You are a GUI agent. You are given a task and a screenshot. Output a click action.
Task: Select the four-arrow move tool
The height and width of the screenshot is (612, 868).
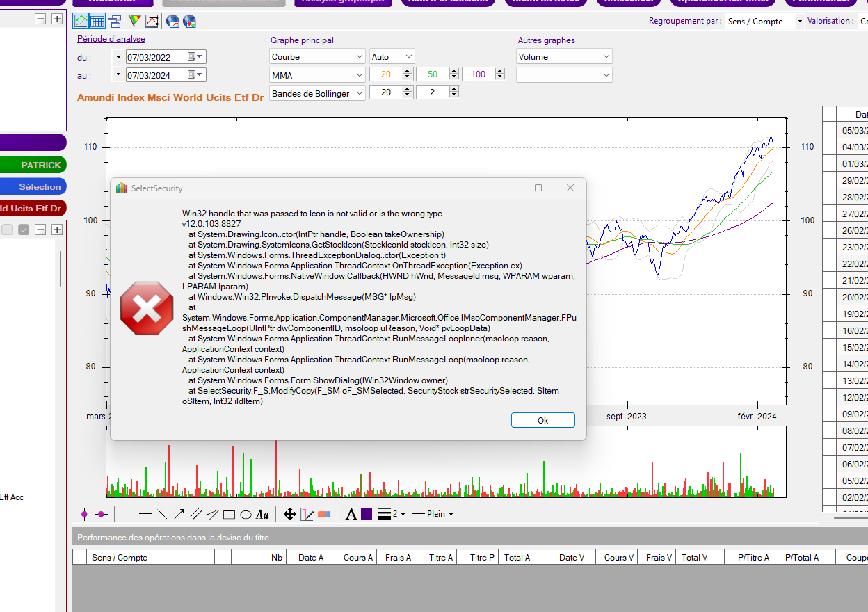click(x=290, y=515)
